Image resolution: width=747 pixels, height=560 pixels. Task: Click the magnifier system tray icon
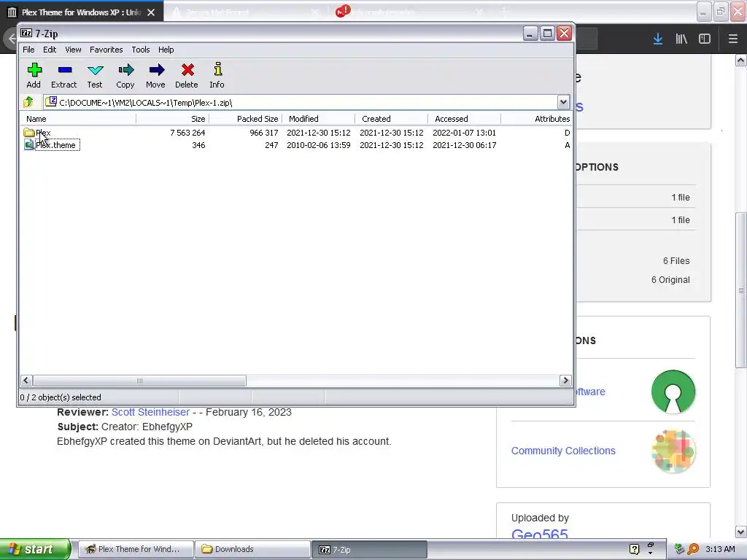693,549
